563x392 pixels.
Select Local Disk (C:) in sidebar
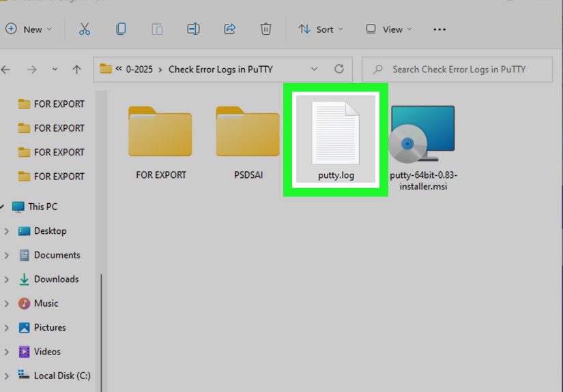[x=54, y=376]
